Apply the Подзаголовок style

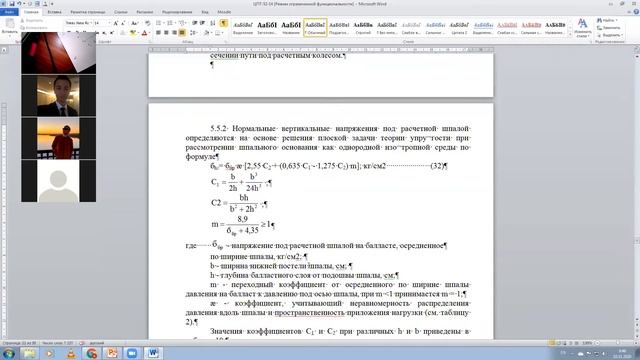pyautogui.click(x=339, y=27)
